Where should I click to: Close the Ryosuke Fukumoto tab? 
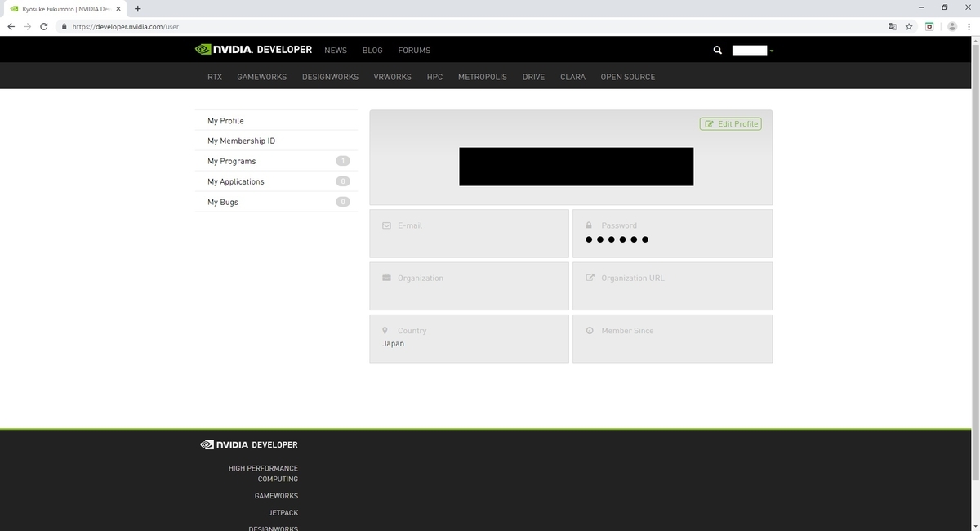[118, 8]
